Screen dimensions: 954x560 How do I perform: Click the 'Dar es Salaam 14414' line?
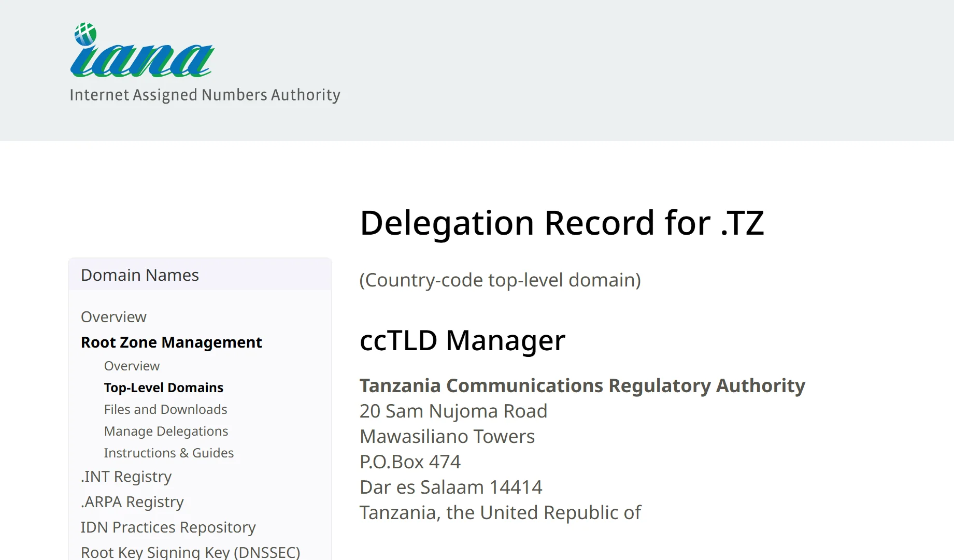(451, 487)
